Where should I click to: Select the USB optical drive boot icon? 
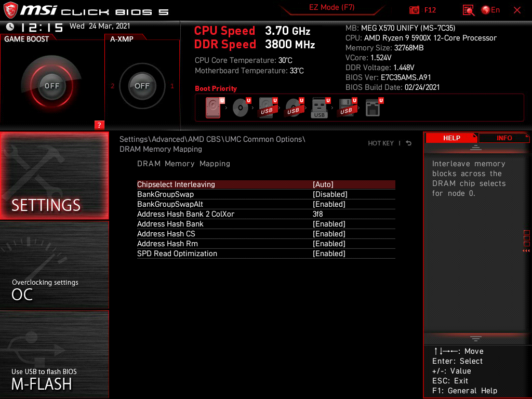(294, 108)
